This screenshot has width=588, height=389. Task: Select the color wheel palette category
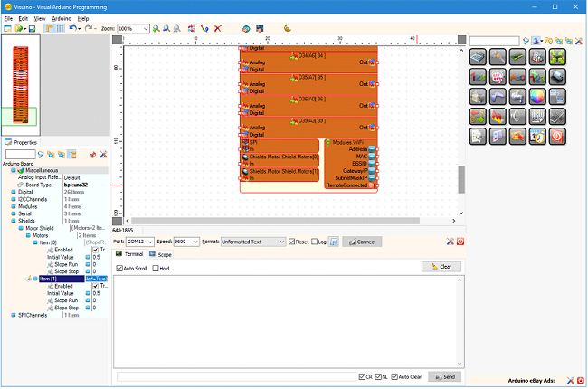(537, 97)
